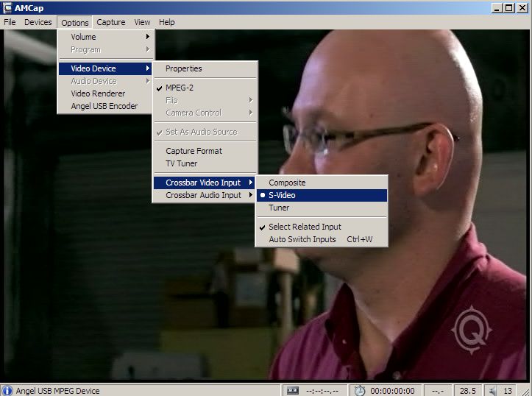532x396 pixels.
Task: Open TV Tuner settings
Action: [x=205, y=163]
